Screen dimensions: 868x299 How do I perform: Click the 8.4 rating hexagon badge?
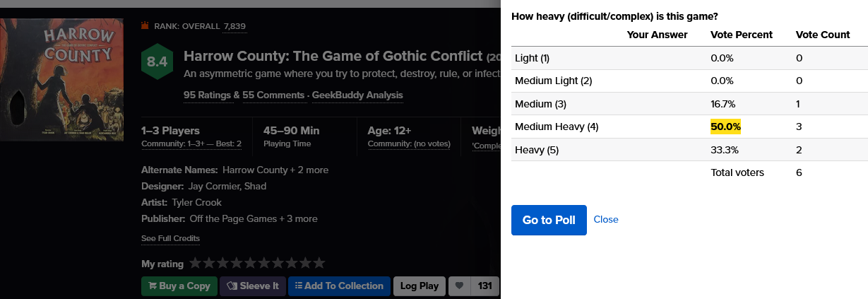click(x=157, y=62)
